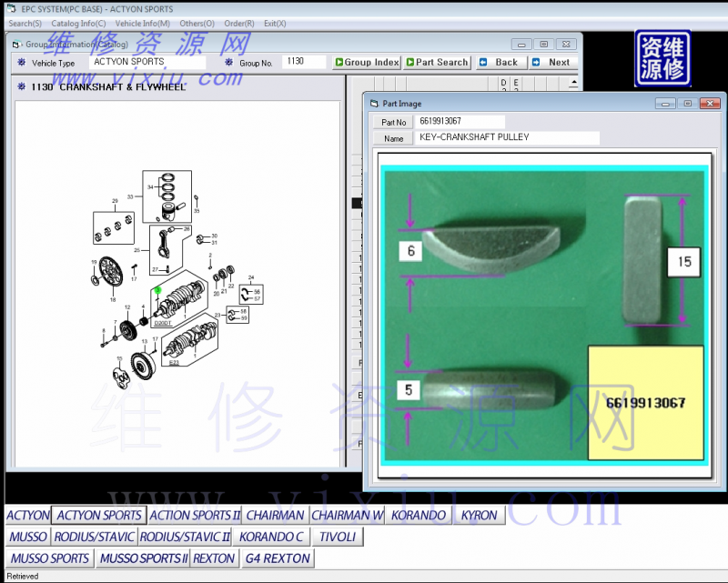Click the Back blue arrow icon
This screenshot has height=583, width=728.
tap(483, 62)
